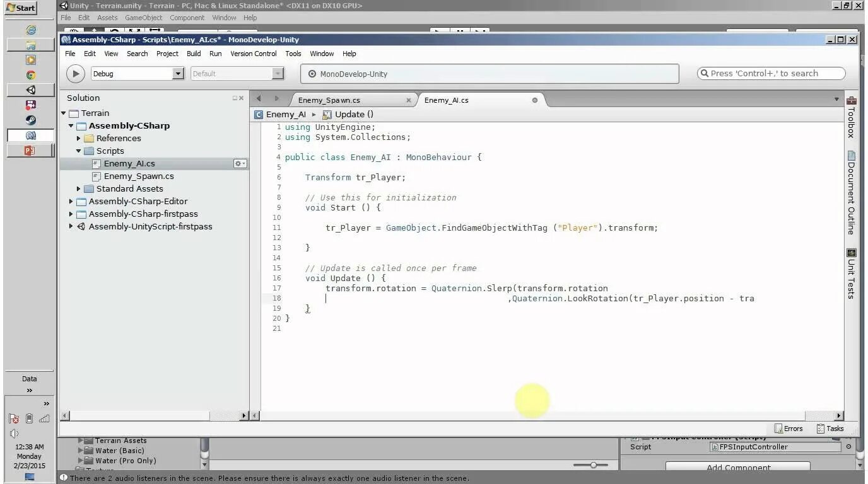
Task: Click the search box 'Press Control+, to search'
Action: [771, 73]
